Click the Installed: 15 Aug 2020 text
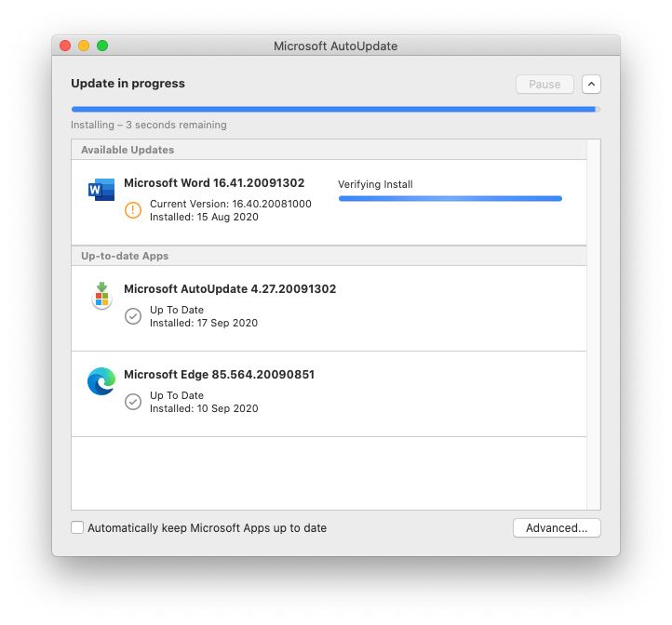672x625 pixels. click(204, 218)
